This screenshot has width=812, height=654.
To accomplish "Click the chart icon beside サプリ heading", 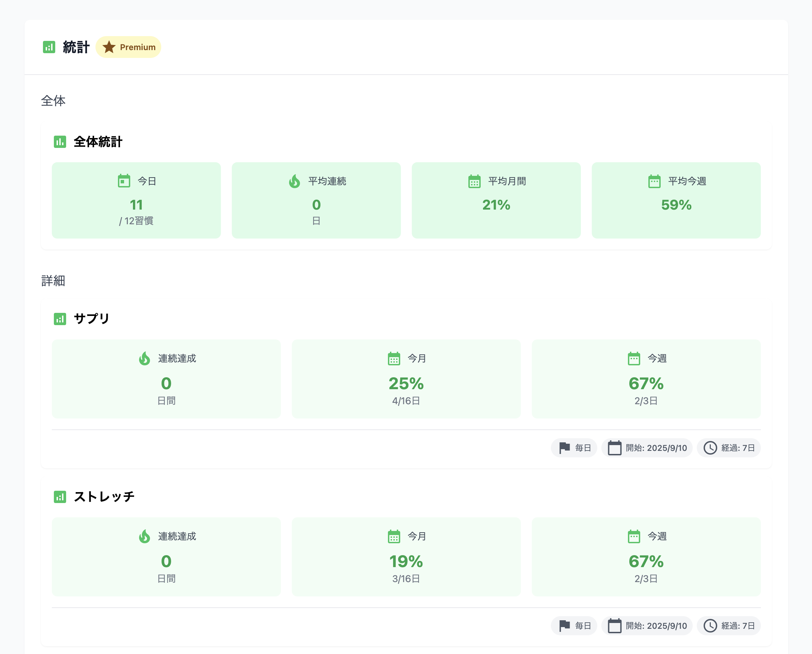I will click(x=60, y=319).
